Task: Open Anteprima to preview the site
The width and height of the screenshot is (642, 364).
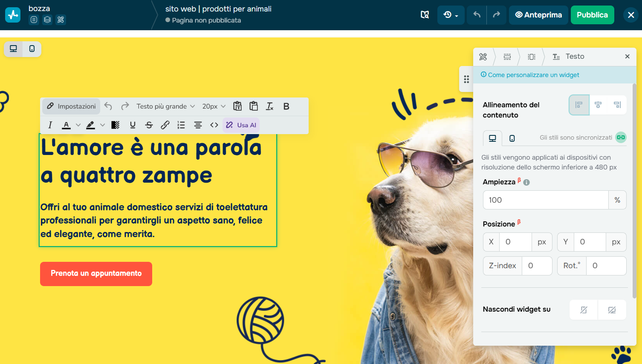Action: pos(538,14)
